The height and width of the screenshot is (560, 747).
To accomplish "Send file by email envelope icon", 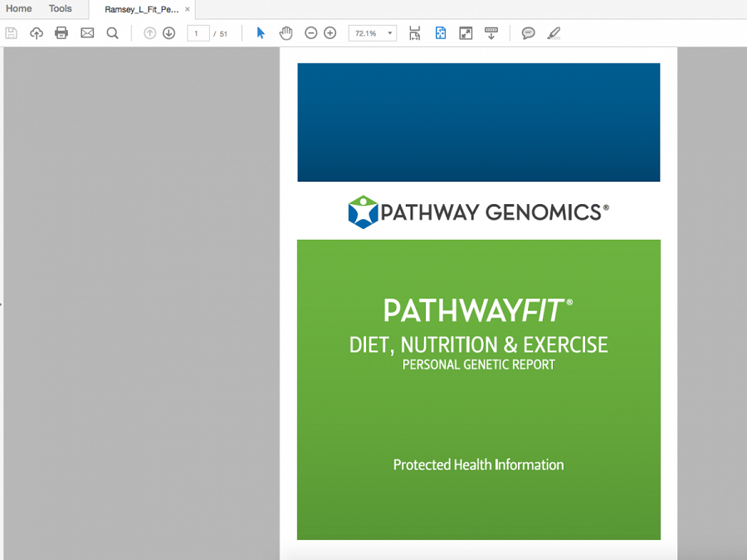I will click(87, 33).
